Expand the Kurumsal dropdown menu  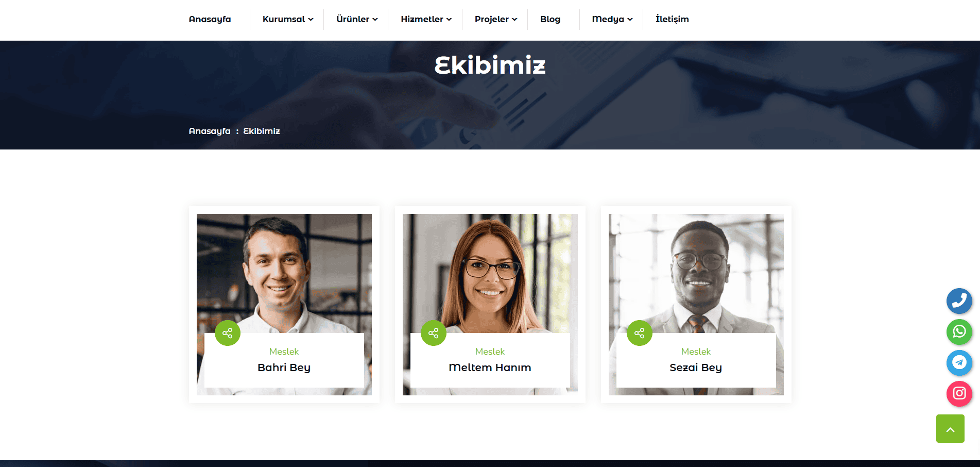[288, 19]
